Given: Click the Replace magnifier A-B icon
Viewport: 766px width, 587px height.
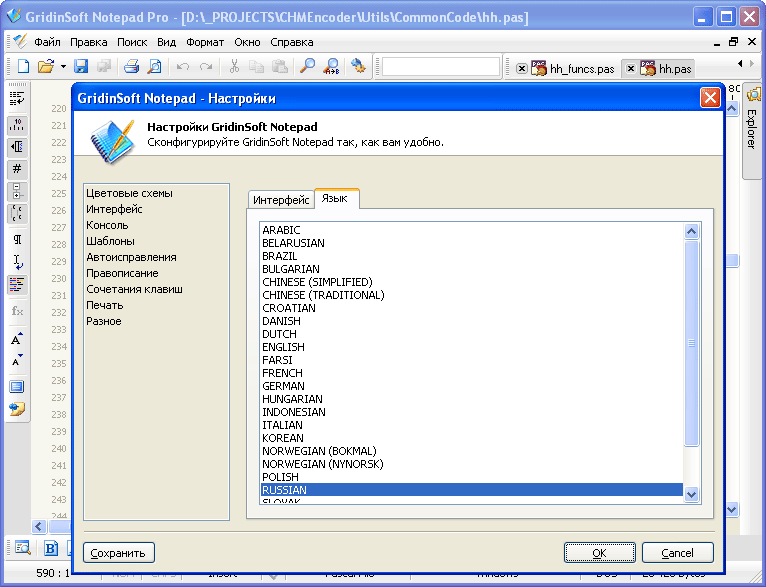Looking at the screenshot, I should pos(331,66).
